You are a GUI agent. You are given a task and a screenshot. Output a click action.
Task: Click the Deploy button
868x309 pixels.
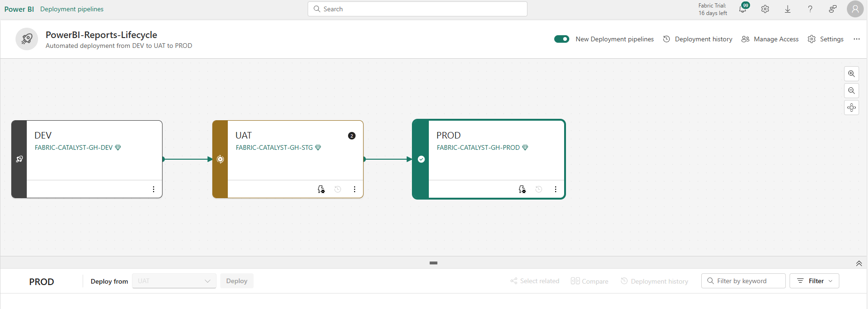click(237, 281)
